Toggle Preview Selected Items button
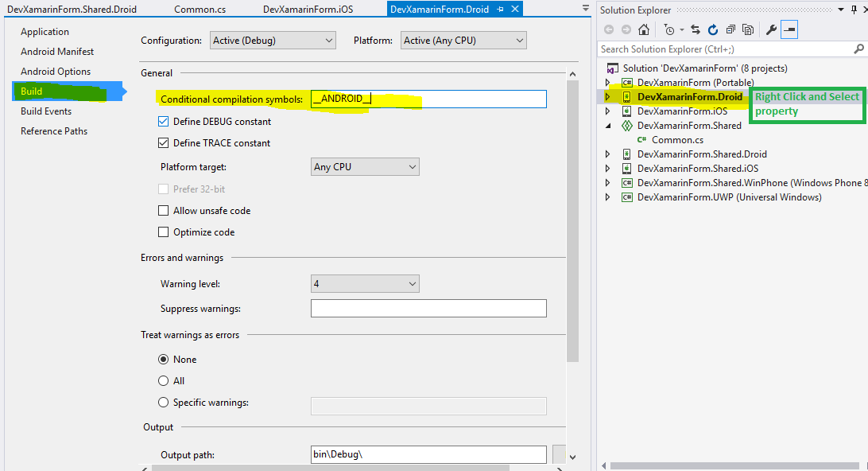The height and width of the screenshot is (471, 868). [x=789, y=30]
